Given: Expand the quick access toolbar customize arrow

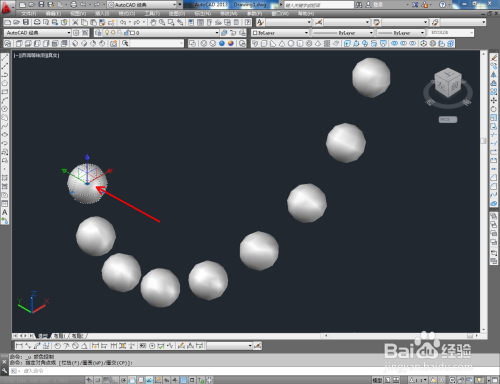Looking at the screenshot, I should pos(180,5).
